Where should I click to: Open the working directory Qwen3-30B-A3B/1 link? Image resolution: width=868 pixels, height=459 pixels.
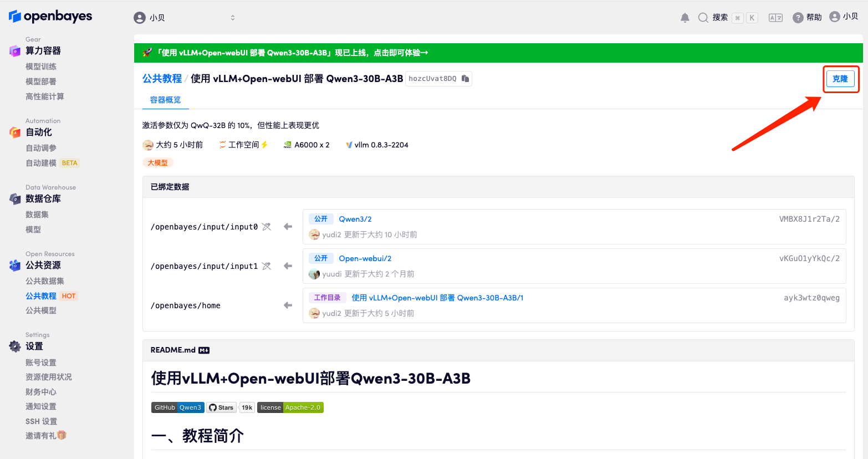437,298
